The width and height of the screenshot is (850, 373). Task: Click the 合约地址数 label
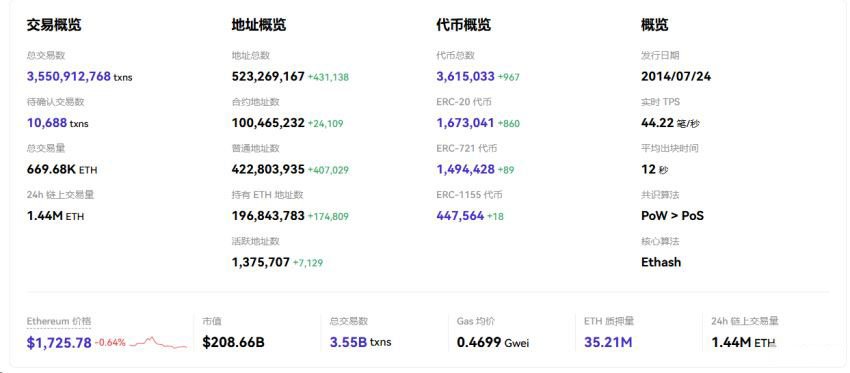255,102
